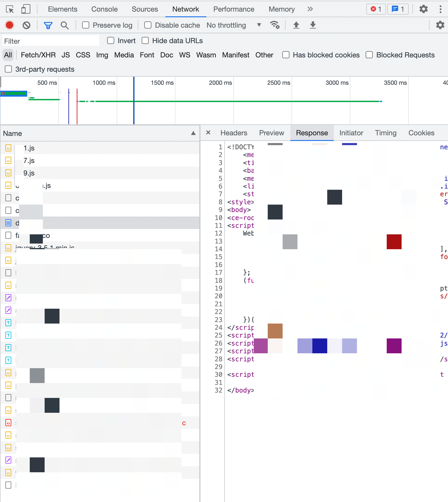
Task: Filter requests by All types
Action: (8, 55)
